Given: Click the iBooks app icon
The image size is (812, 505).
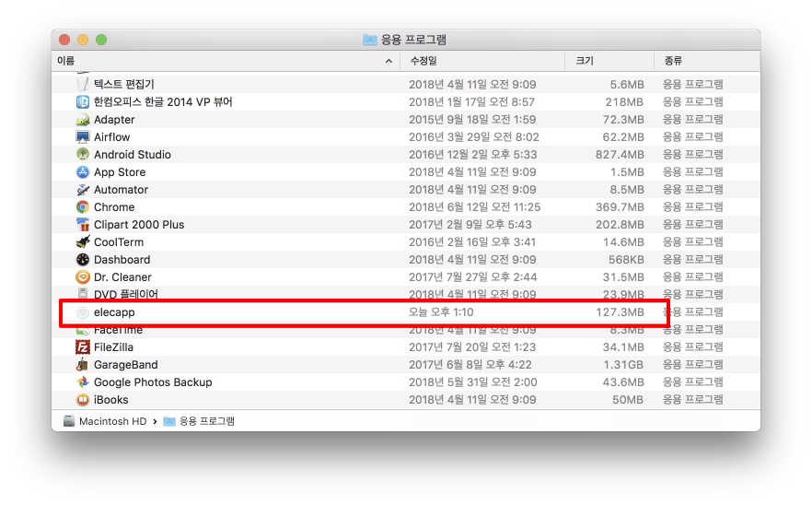Looking at the screenshot, I should pyautogui.click(x=83, y=400).
